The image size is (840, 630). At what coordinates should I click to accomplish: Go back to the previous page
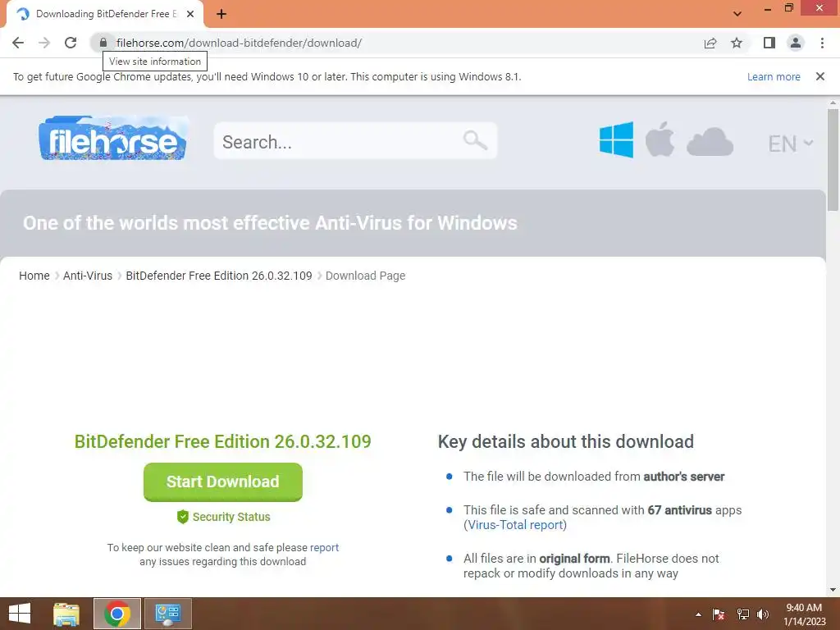pos(18,43)
